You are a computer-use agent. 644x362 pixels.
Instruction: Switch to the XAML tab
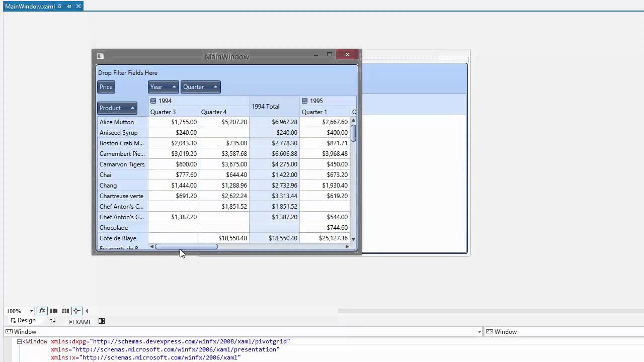click(80, 322)
